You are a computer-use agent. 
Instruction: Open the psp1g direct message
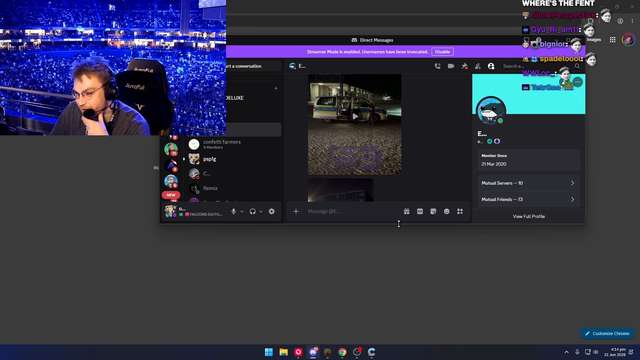pyautogui.click(x=233, y=159)
